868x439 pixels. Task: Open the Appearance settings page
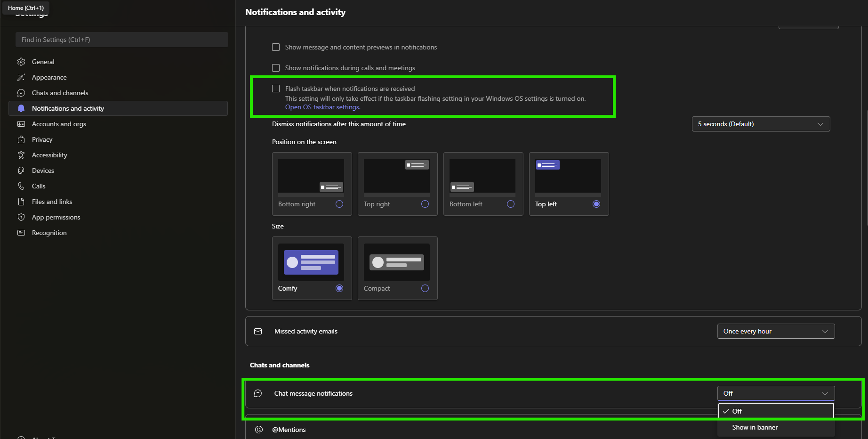[118, 77]
